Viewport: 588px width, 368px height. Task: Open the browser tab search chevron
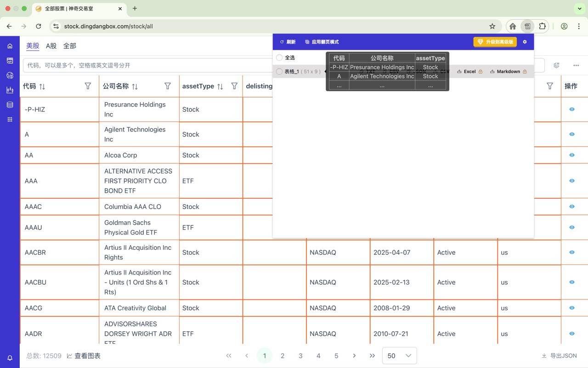579,8
